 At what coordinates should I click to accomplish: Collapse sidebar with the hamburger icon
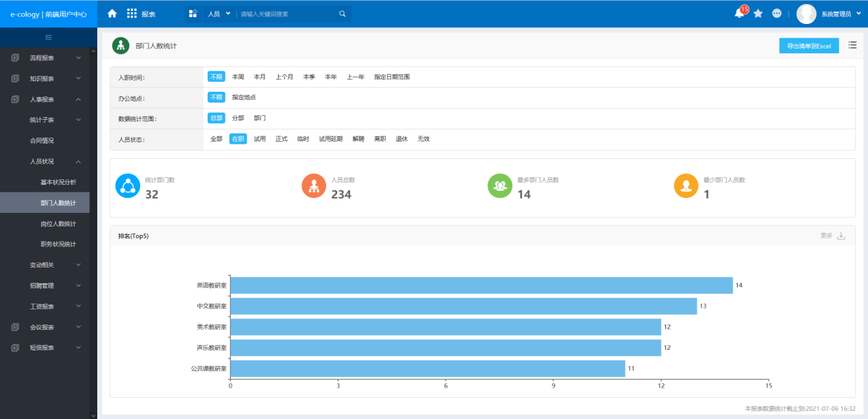(x=49, y=37)
